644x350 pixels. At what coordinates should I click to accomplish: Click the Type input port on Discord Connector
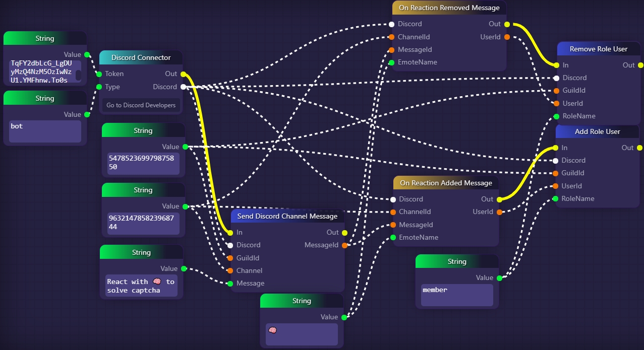(x=99, y=87)
